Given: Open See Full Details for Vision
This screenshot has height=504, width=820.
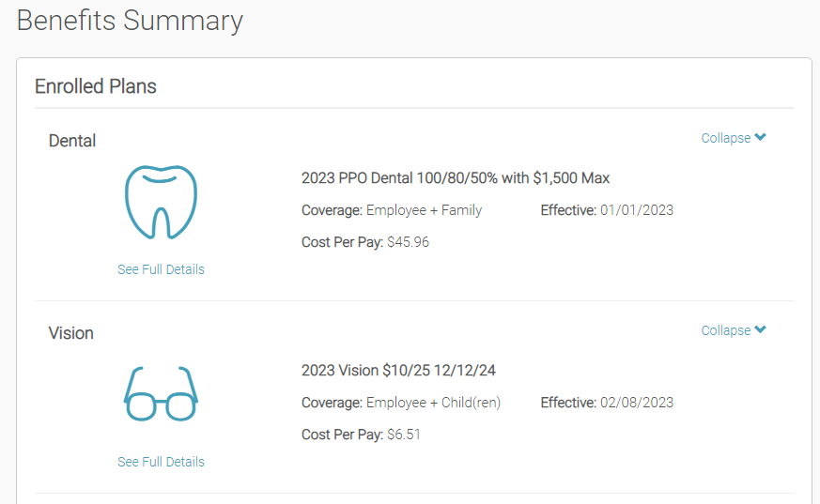Looking at the screenshot, I should pos(161,462).
